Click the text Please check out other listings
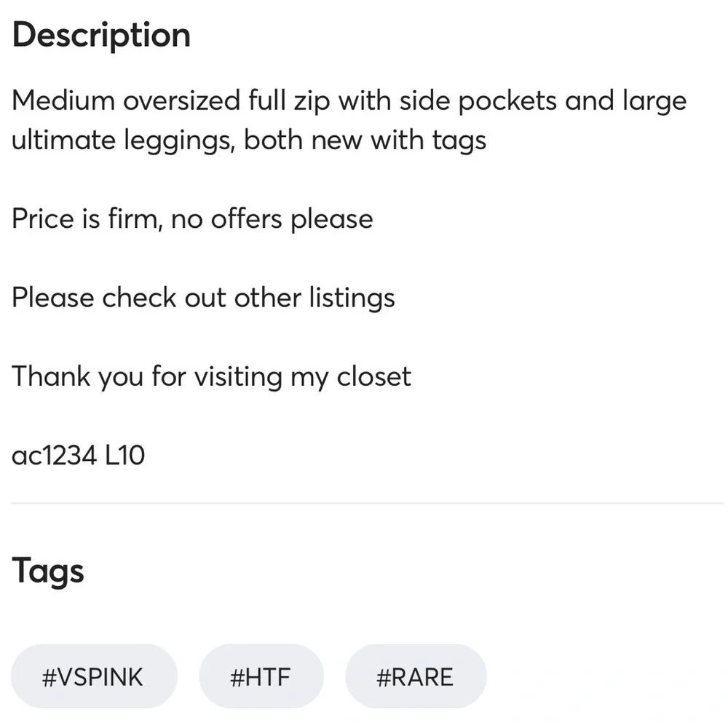This screenshot has width=728, height=728. 202,297
